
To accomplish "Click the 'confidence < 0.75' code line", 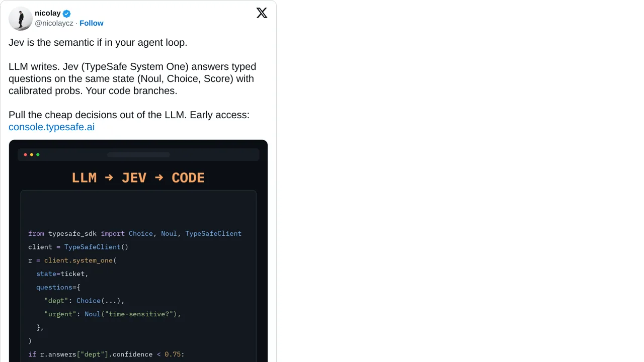I will click(106, 354).
